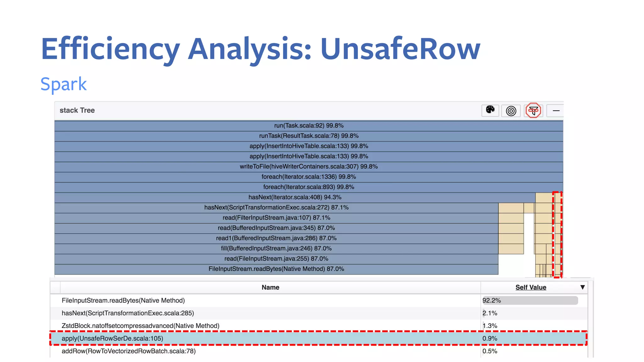Select apply(UnsafeRowSerDe.scala:105) table row
The image size is (644, 362).
pyautogui.click(x=319, y=338)
